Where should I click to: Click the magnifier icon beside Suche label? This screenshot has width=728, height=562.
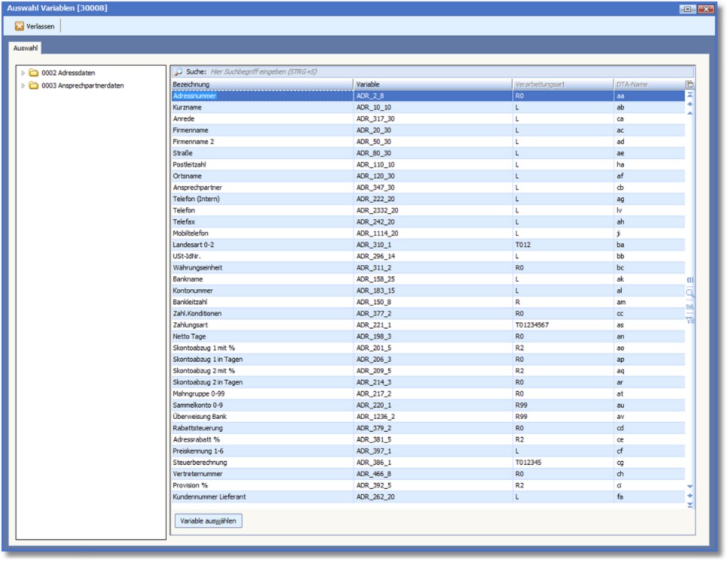tap(178, 72)
